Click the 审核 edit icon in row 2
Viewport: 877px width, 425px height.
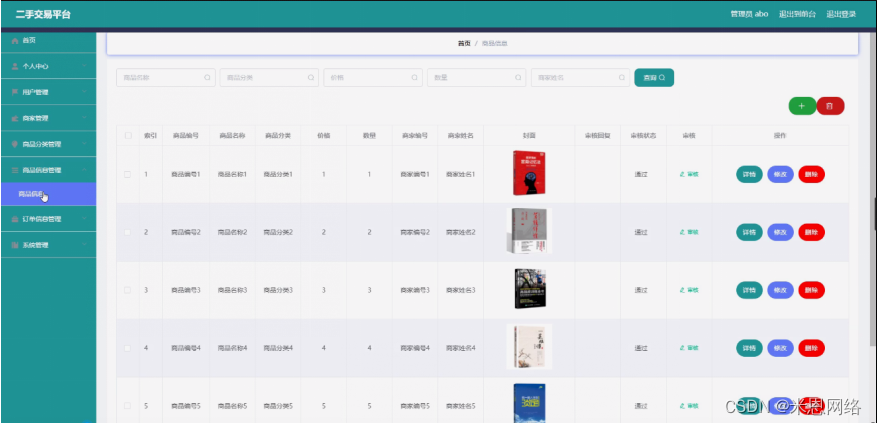(x=682, y=232)
